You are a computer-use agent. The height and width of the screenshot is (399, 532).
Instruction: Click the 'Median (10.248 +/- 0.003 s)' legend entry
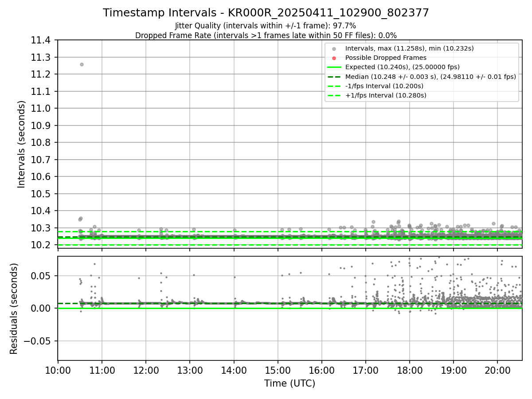point(430,77)
